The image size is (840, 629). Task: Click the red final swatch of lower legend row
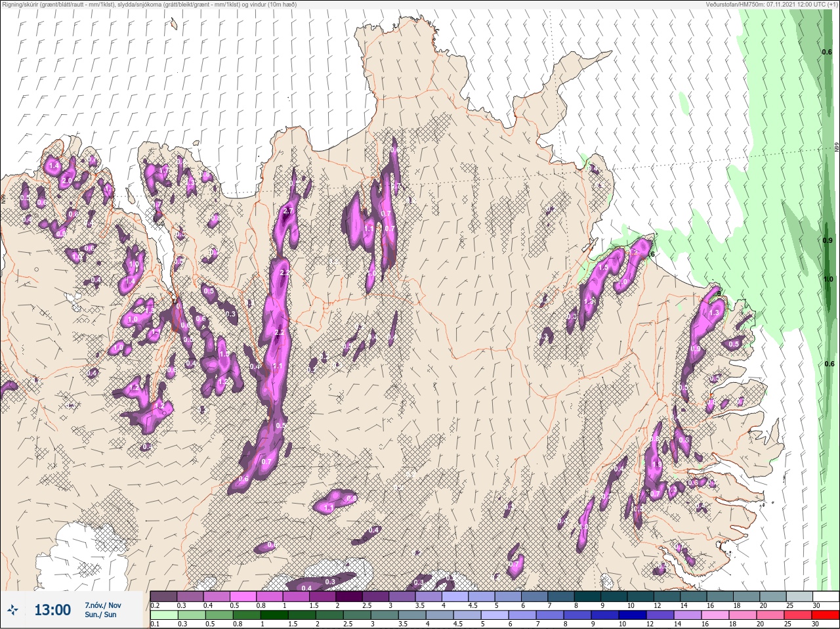pyautogui.click(x=826, y=615)
